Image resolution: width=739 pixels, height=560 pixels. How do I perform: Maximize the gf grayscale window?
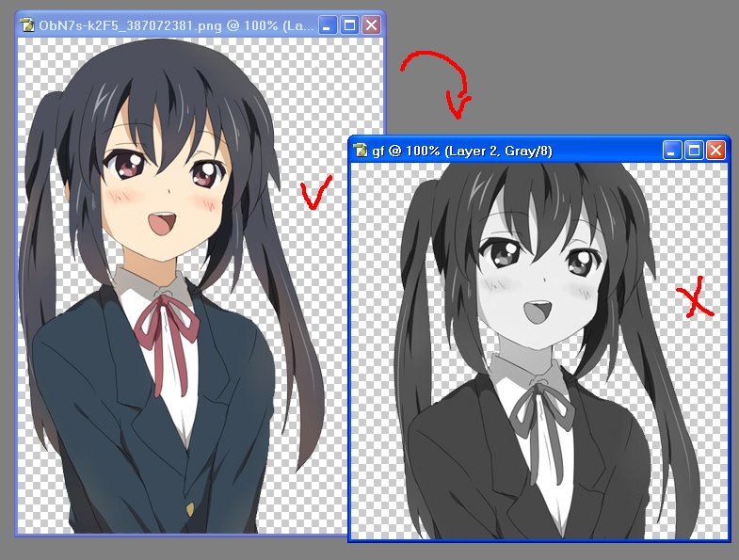tap(694, 151)
